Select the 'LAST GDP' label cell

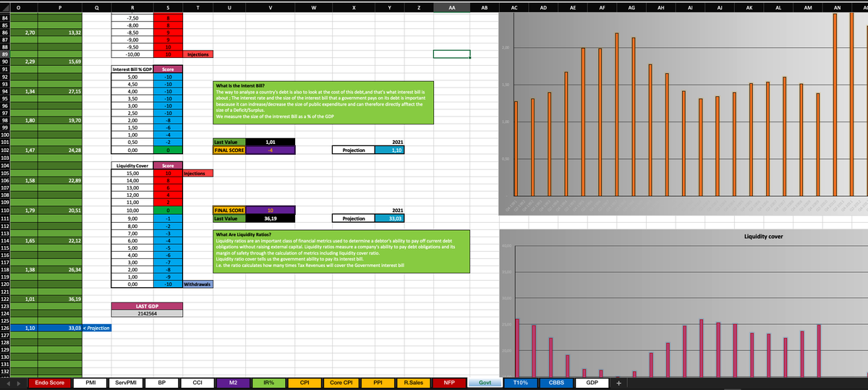point(148,307)
